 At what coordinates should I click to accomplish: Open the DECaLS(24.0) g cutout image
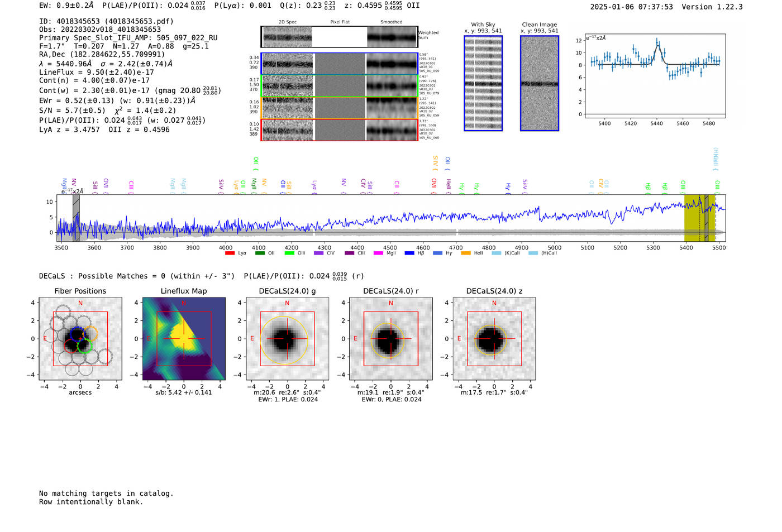287,338
